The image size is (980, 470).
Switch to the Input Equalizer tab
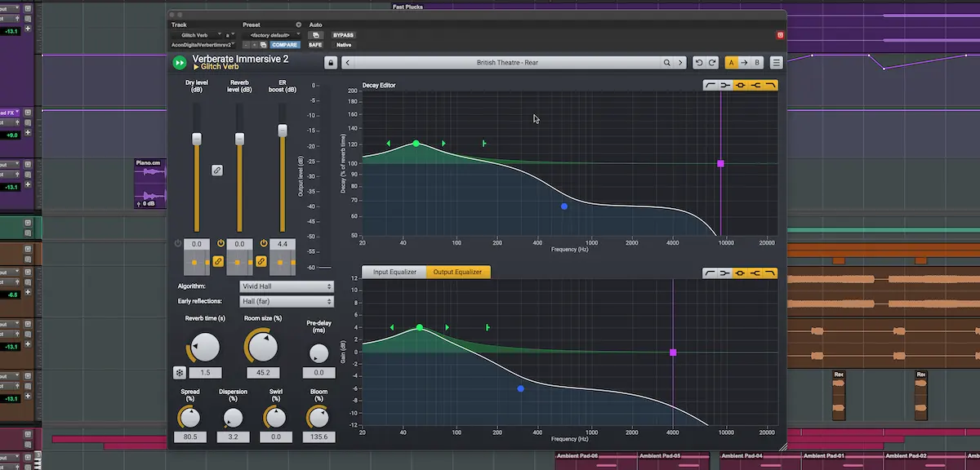point(394,272)
